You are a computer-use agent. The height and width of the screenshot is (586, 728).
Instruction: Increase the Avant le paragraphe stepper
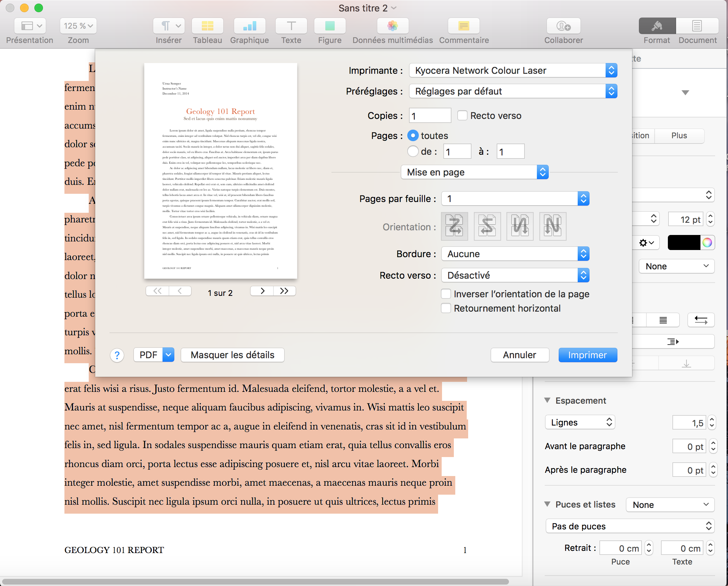click(x=713, y=442)
